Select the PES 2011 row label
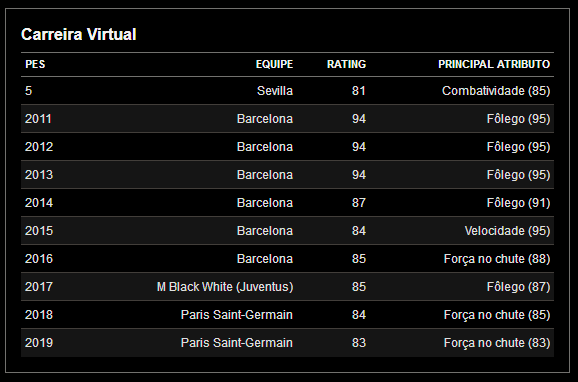This screenshot has height=382, width=578. click(38, 119)
